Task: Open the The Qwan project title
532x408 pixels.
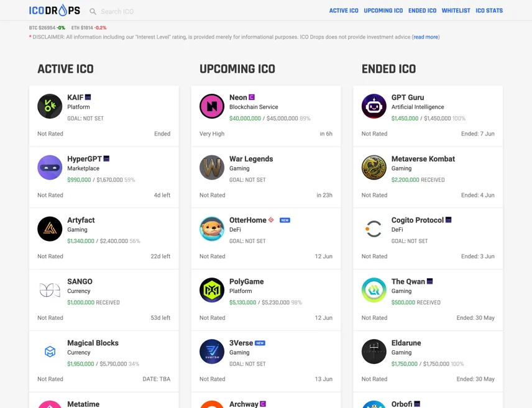Action: point(408,281)
